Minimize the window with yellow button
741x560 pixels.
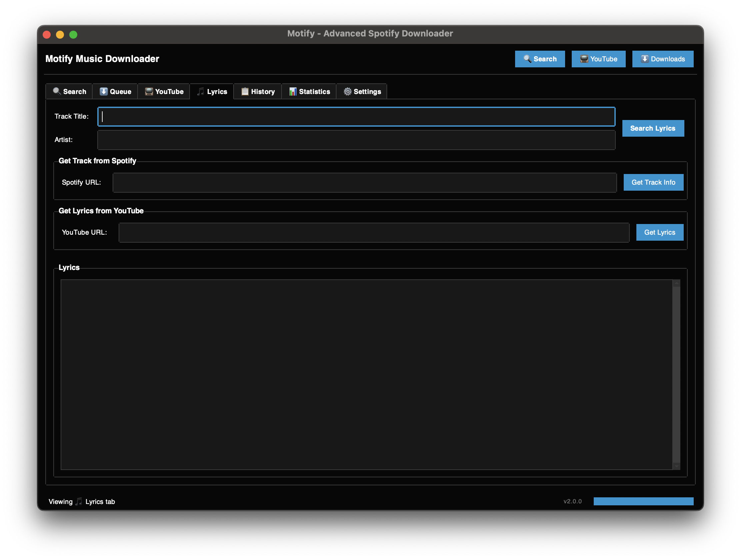[60, 35]
